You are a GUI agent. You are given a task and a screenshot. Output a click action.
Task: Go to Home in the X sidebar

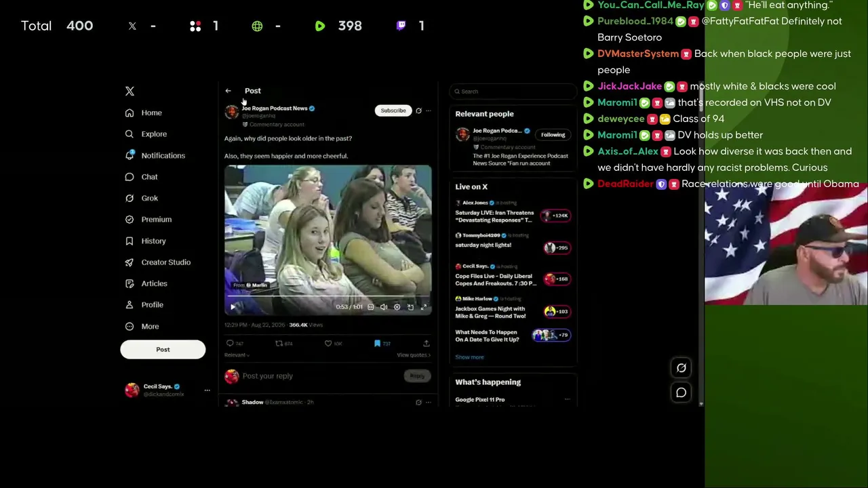(x=144, y=113)
